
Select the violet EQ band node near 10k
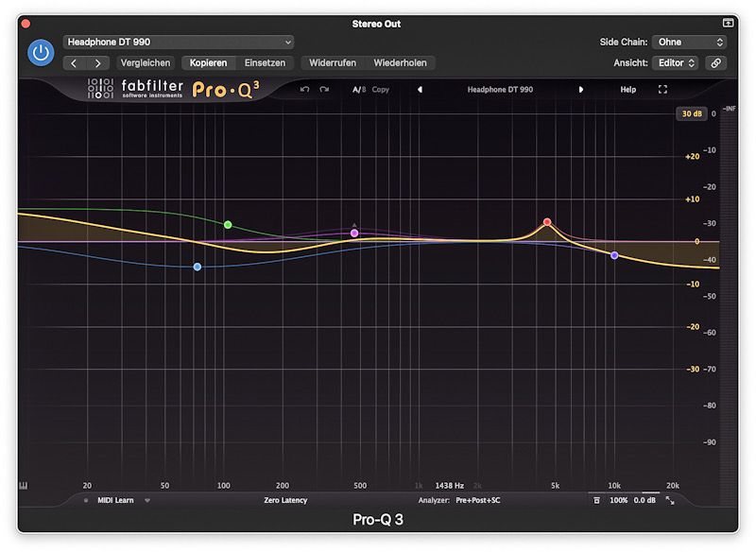614,255
